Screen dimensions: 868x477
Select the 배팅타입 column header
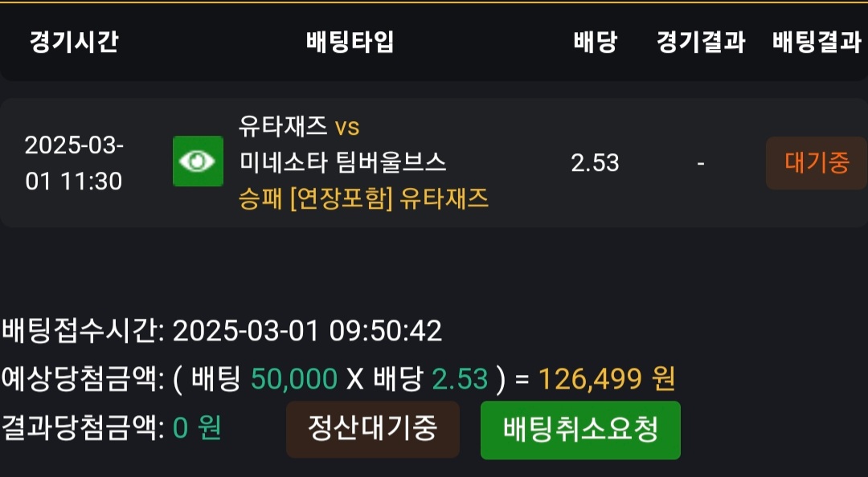pyautogui.click(x=350, y=42)
